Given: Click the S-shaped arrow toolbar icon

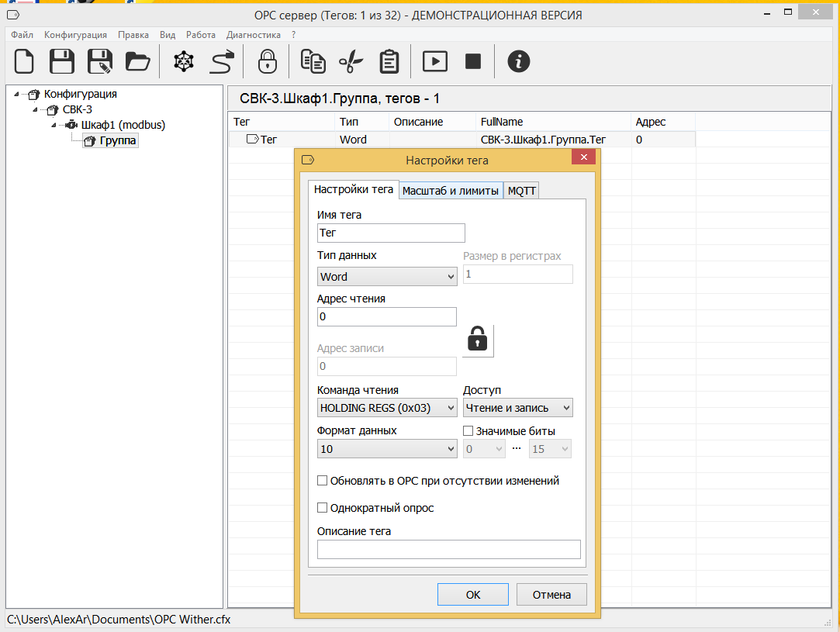Looking at the screenshot, I should (222, 61).
